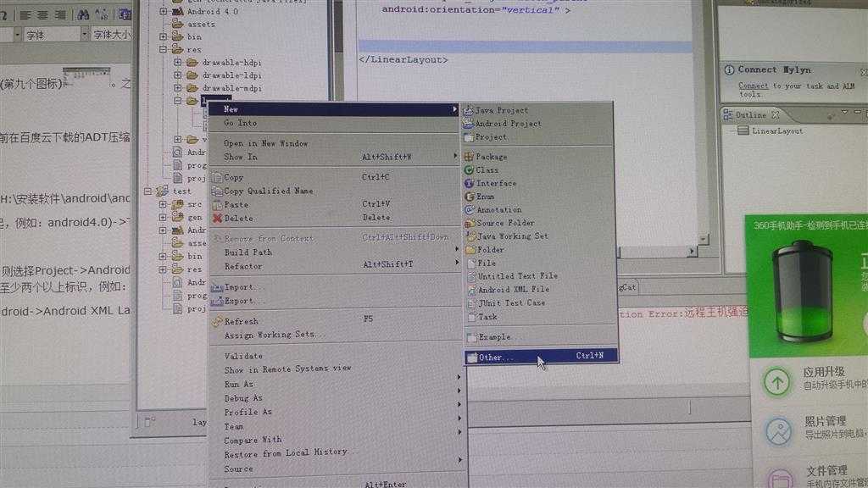This screenshot has width=868, height=488.
Task: Create a new JUnit Test Case
Action: coord(538,302)
